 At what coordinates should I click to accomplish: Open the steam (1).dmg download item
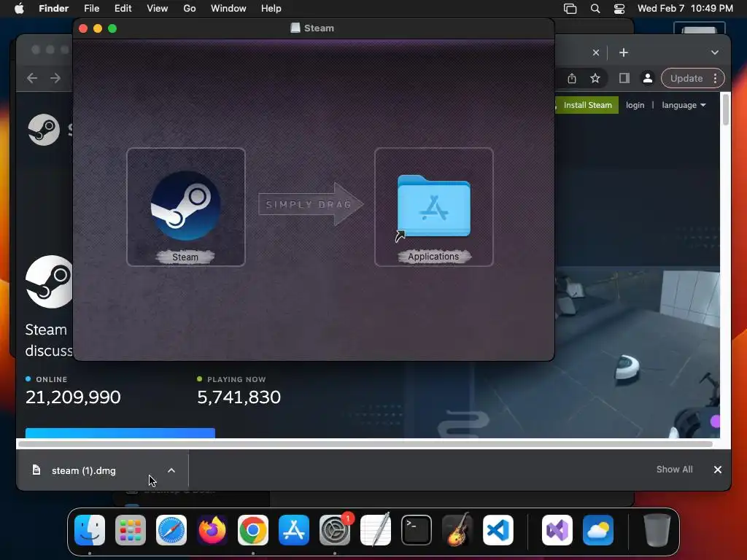click(x=83, y=470)
